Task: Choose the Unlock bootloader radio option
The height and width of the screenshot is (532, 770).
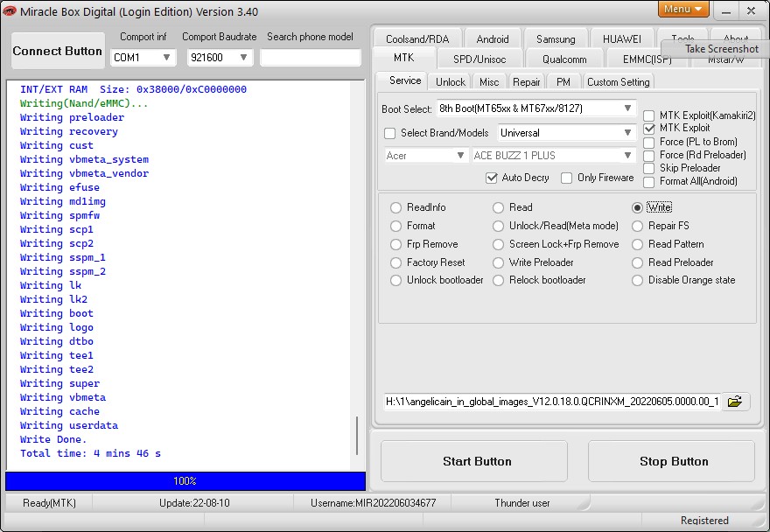Action: [395, 281]
